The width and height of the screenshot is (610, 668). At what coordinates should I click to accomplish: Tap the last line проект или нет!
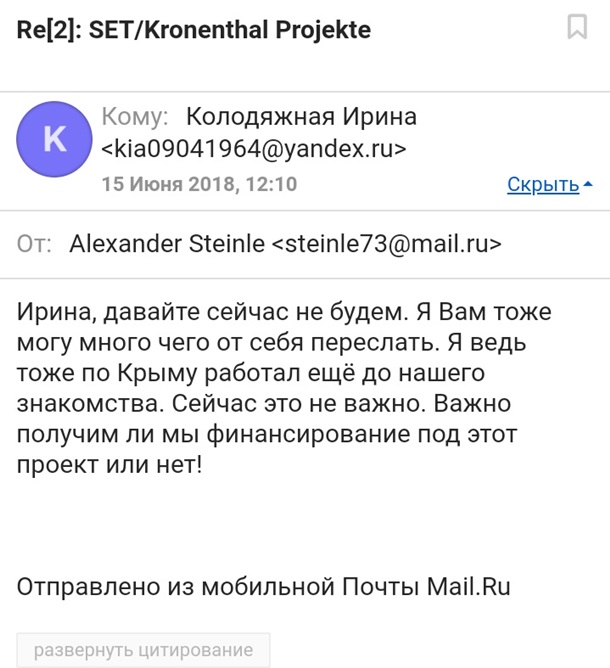tap(109, 465)
